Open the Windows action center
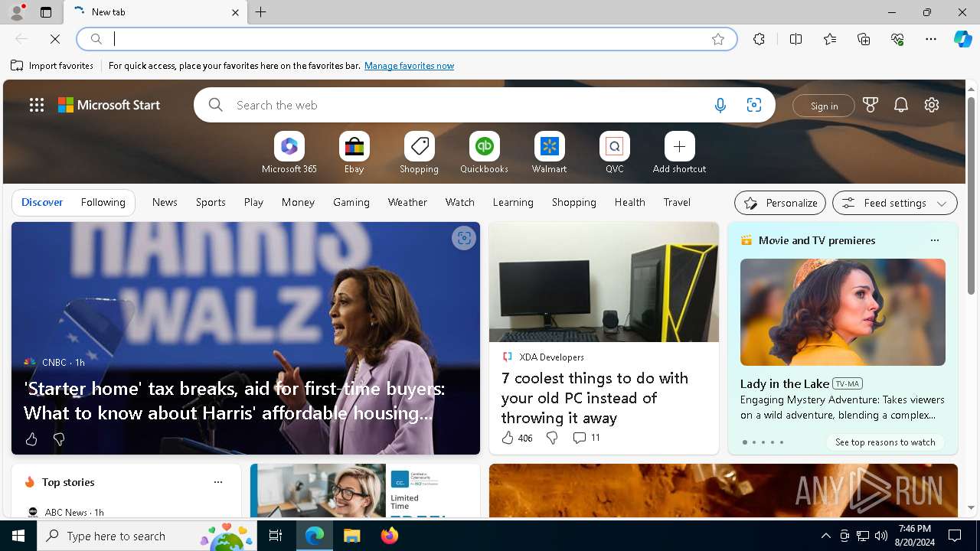 click(x=955, y=536)
